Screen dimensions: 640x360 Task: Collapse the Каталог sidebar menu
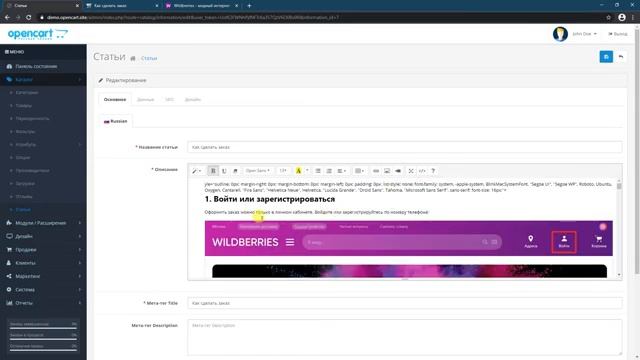pyautogui.click(x=43, y=80)
